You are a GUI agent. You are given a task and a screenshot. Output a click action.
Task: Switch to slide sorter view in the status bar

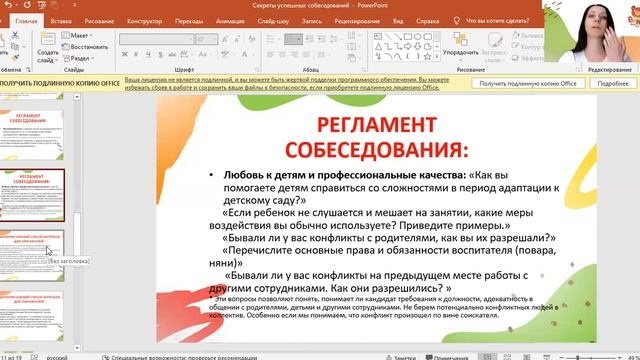click(507, 357)
